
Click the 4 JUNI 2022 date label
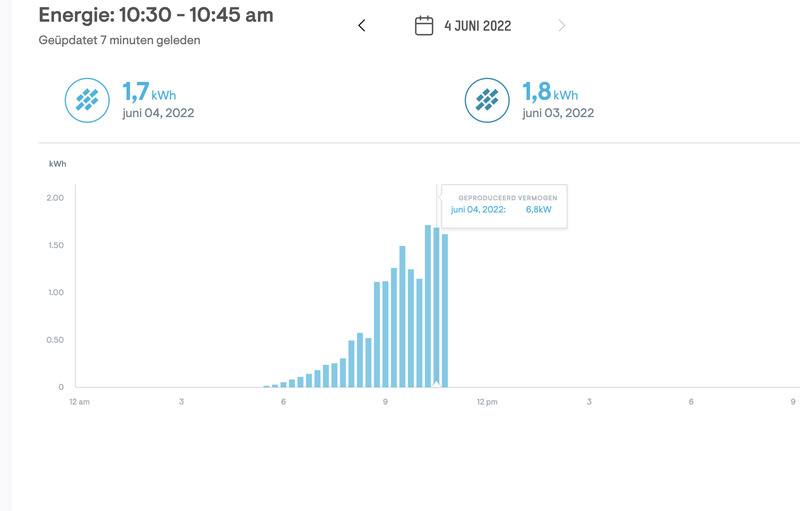point(476,26)
